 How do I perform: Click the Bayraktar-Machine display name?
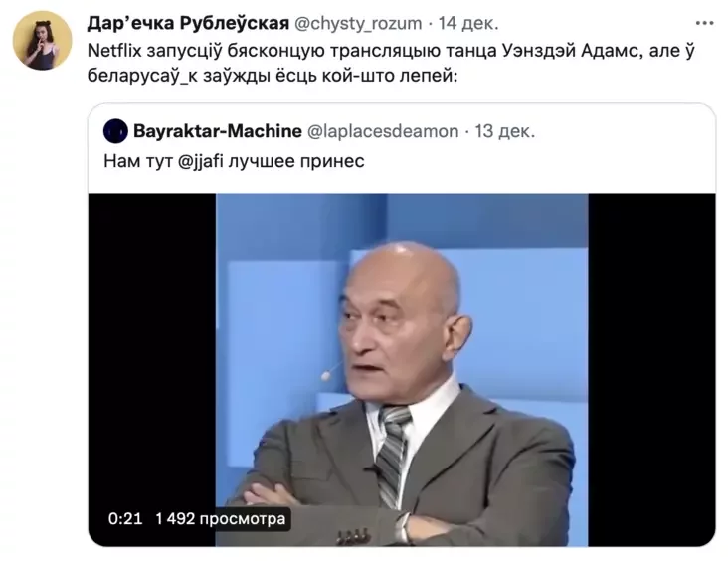point(217,131)
